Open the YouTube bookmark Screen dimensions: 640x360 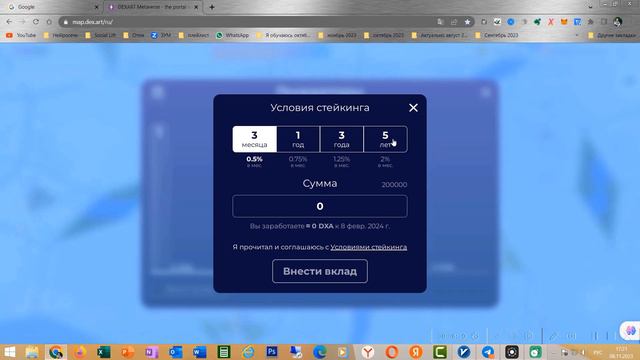pos(21,36)
